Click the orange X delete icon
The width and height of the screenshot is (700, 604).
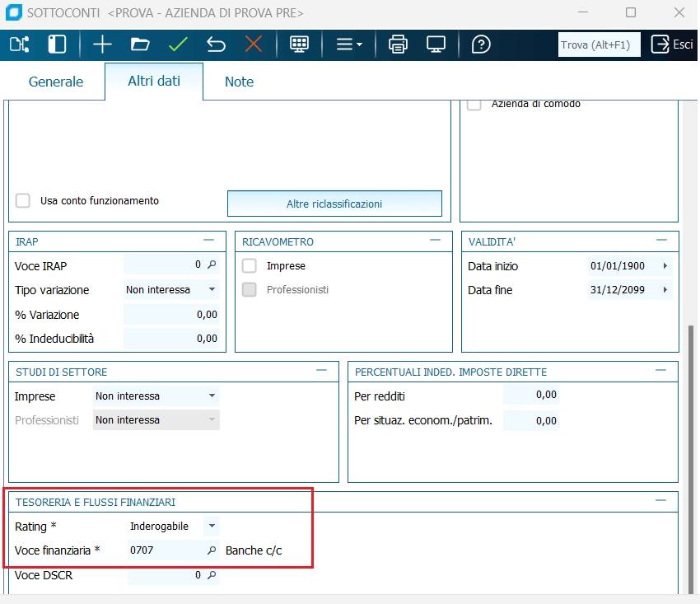click(x=254, y=44)
